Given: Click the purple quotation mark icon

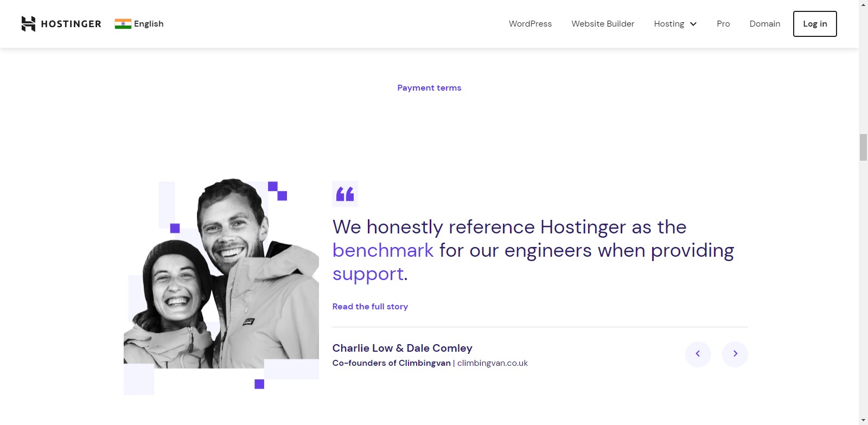Looking at the screenshot, I should coord(345,194).
